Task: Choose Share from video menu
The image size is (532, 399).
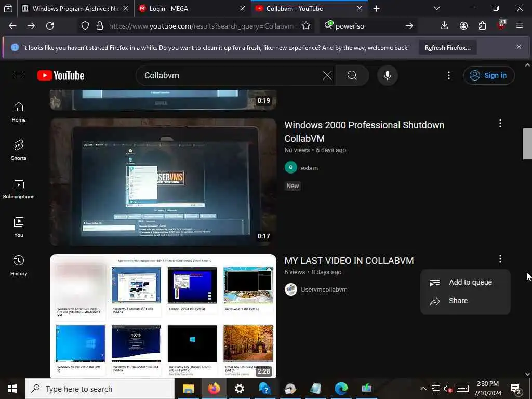Action: (x=465, y=301)
